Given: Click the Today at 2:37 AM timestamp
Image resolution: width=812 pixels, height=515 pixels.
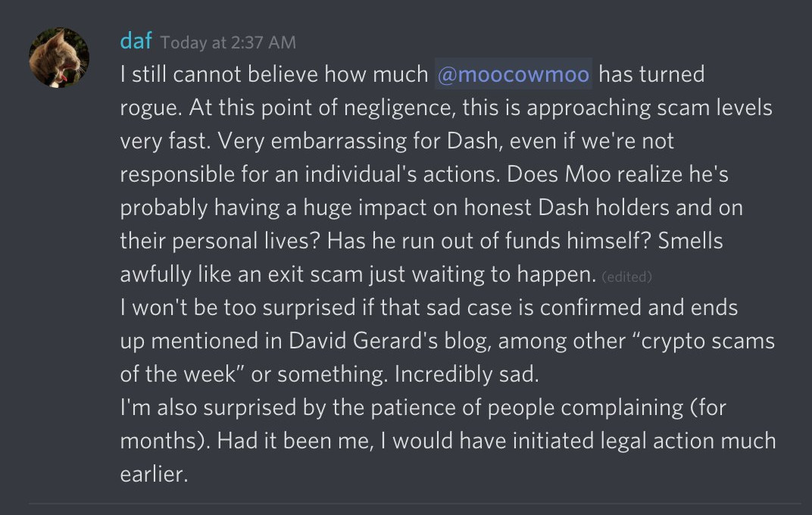Looking at the screenshot, I should point(228,42).
